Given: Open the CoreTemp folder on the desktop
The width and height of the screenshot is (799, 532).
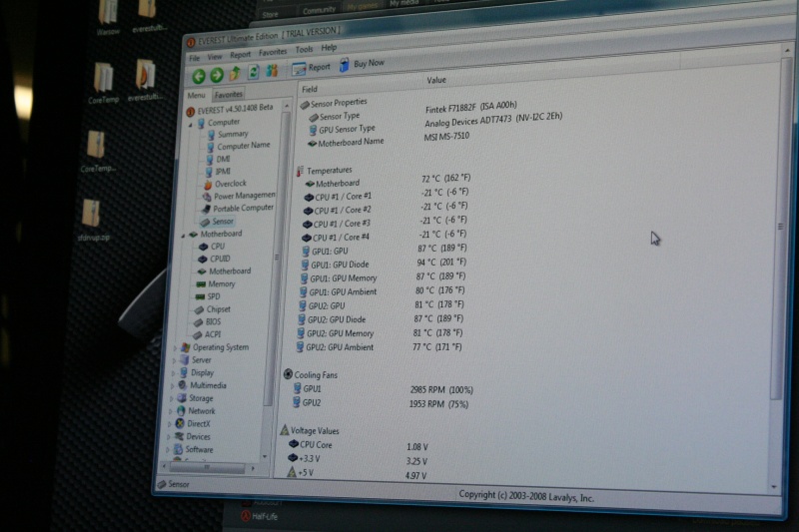Looking at the screenshot, I should pyautogui.click(x=104, y=84).
